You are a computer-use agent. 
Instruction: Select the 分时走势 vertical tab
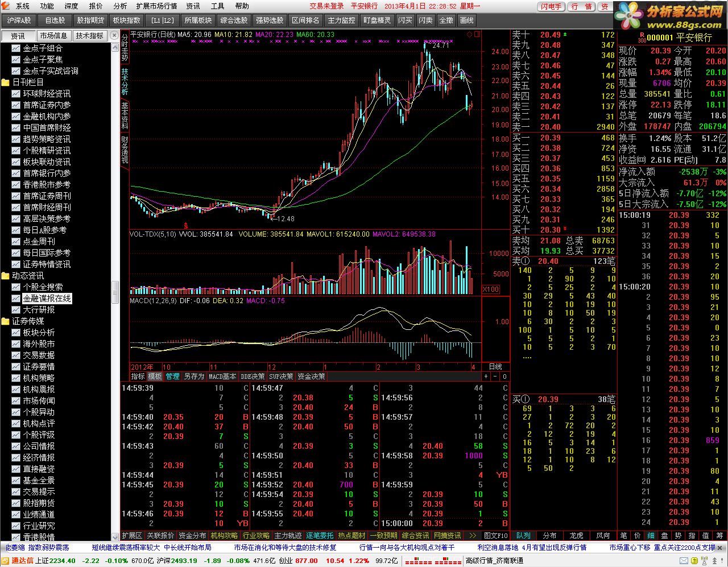point(125,47)
